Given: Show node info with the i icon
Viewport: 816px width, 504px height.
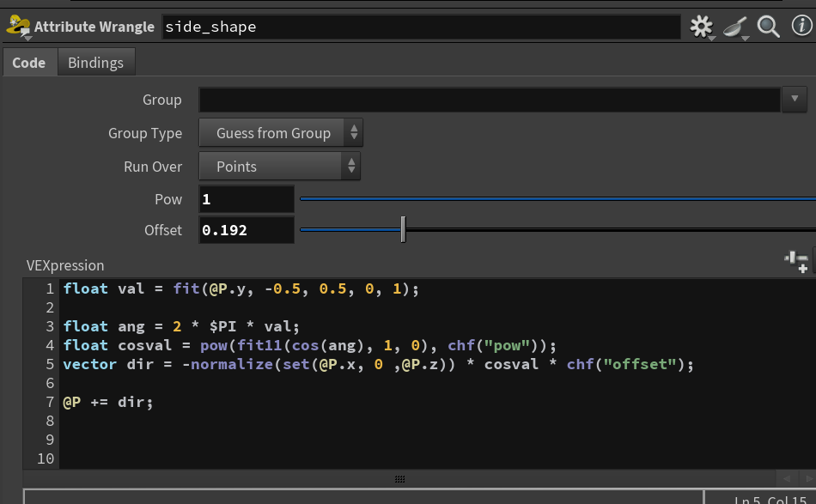Looking at the screenshot, I should click(x=801, y=25).
